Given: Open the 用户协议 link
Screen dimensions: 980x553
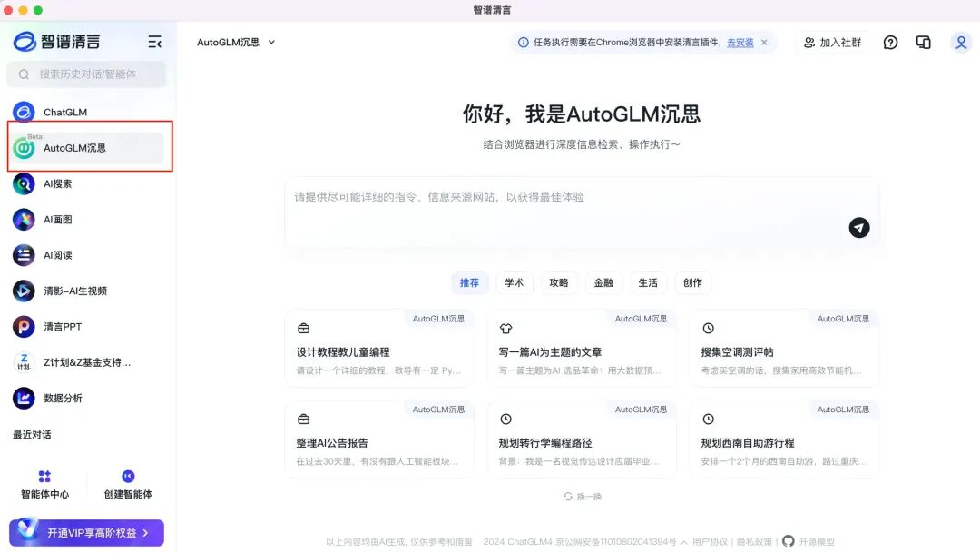Looking at the screenshot, I should point(710,542).
